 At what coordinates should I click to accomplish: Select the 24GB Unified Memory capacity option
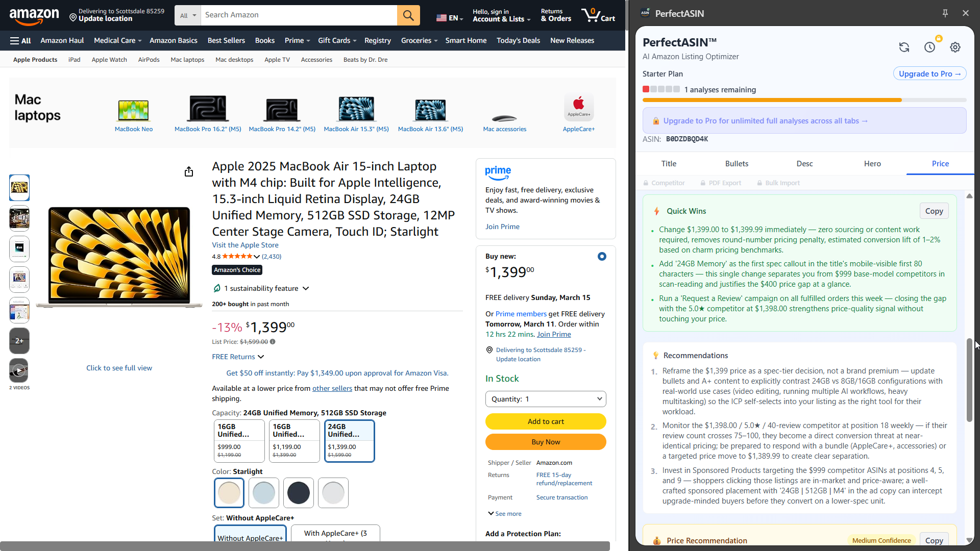[x=349, y=441]
